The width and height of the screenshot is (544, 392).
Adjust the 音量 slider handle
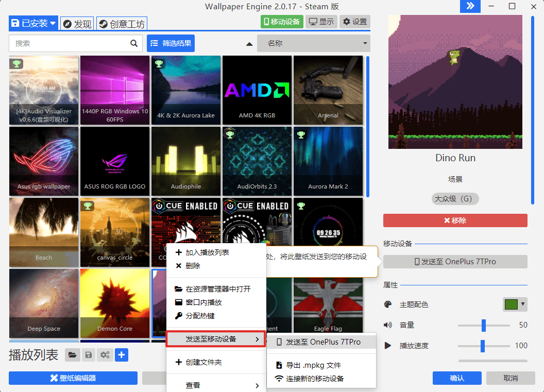483,325
